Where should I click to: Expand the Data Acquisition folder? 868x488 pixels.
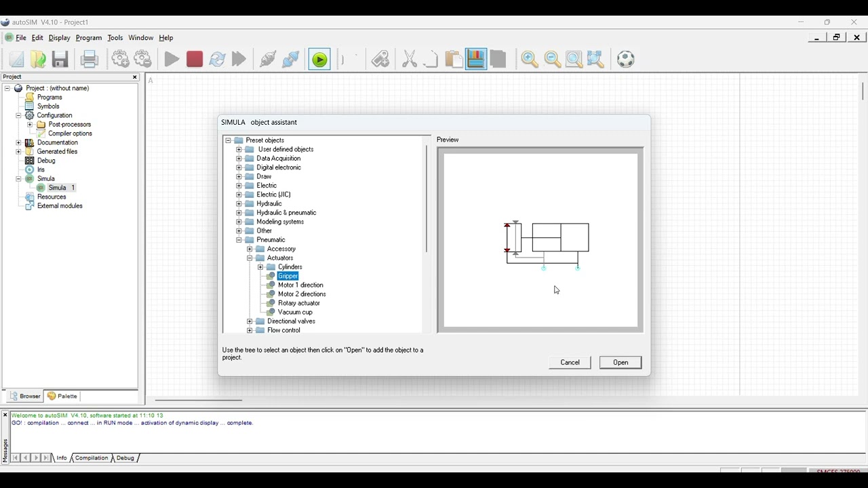tap(239, 159)
